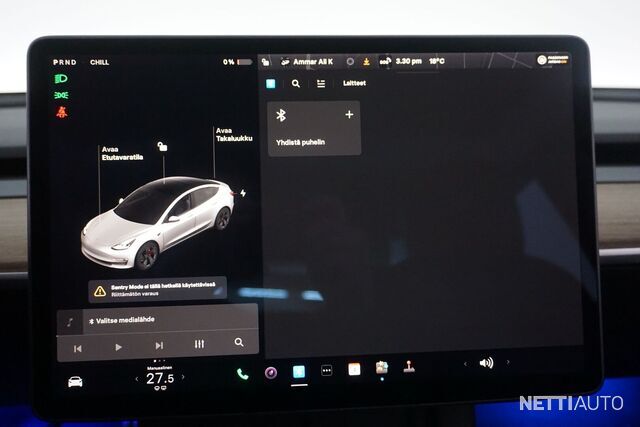Open the phone app
Image resolution: width=640 pixels, height=427 pixels.
click(242, 374)
